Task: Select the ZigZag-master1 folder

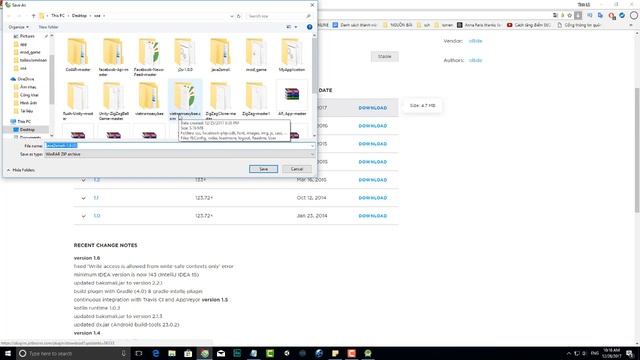Action: click(256, 99)
